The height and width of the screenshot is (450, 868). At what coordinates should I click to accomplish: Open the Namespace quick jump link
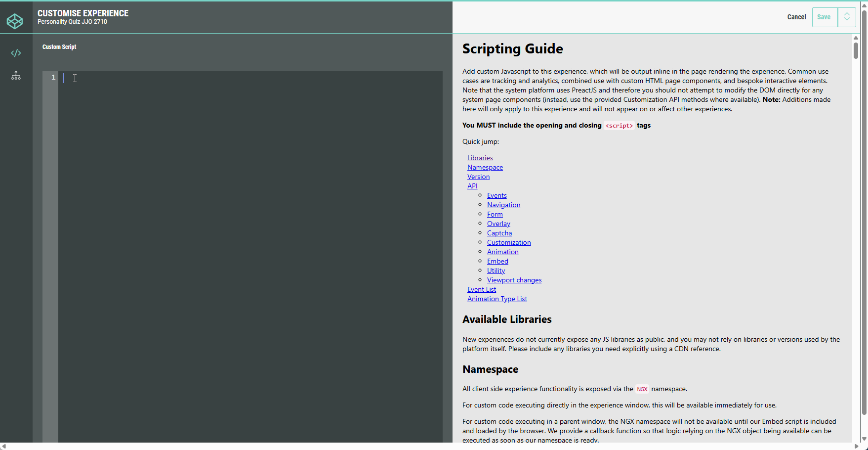coord(485,168)
